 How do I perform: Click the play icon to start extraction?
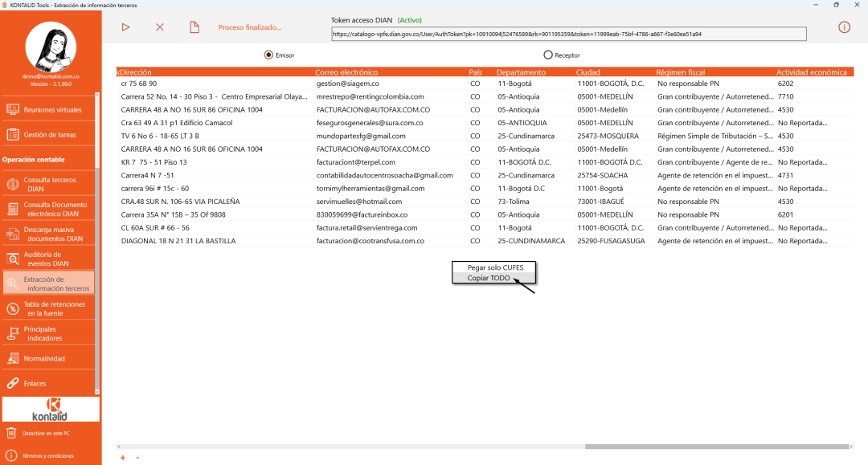tap(125, 27)
